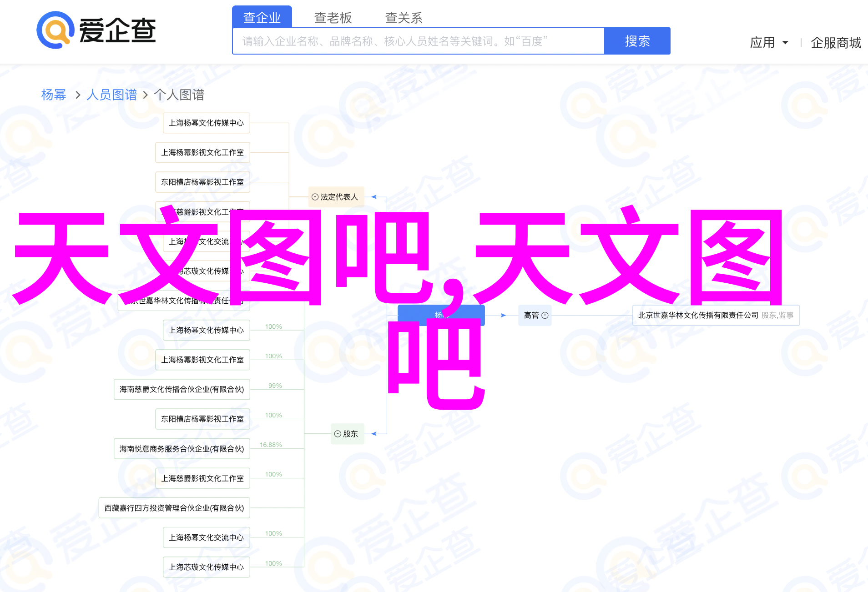Open 上海芯璇文化传媒中心 in the 股东 branch
This screenshot has width=868, height=592.
point(207,567)
